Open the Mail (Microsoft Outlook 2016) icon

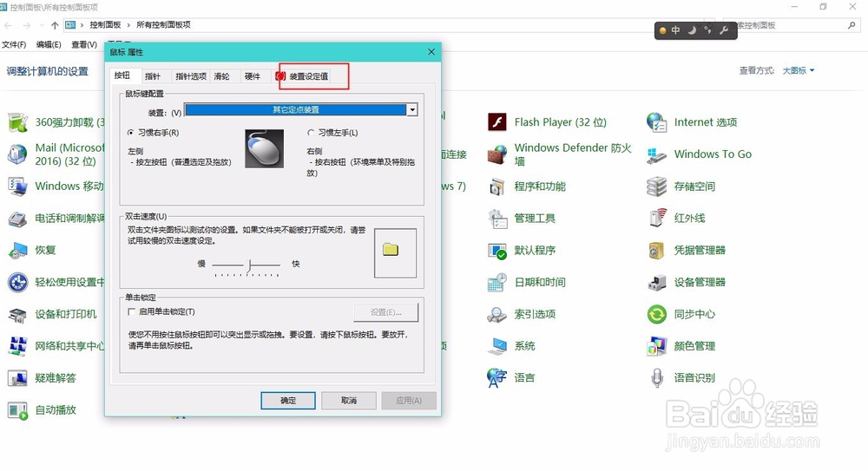click(x=17, y=154)
